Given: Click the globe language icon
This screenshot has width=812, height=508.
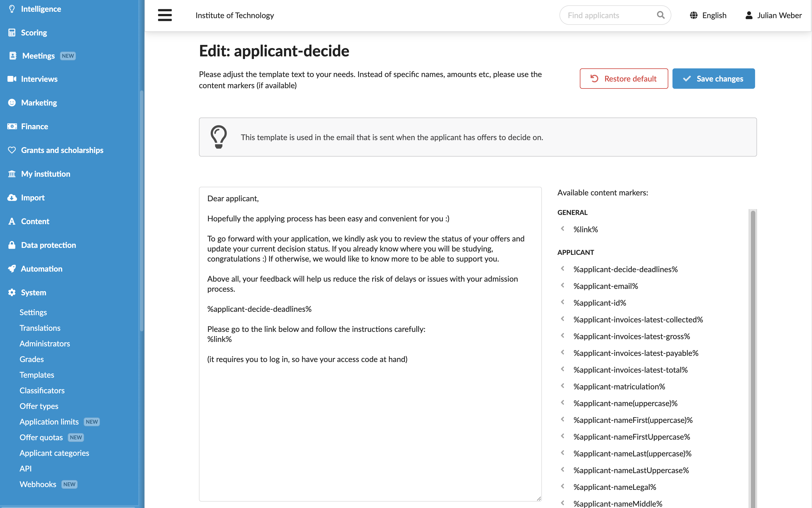Looking at the screenshot, I should tap(693, 15).
